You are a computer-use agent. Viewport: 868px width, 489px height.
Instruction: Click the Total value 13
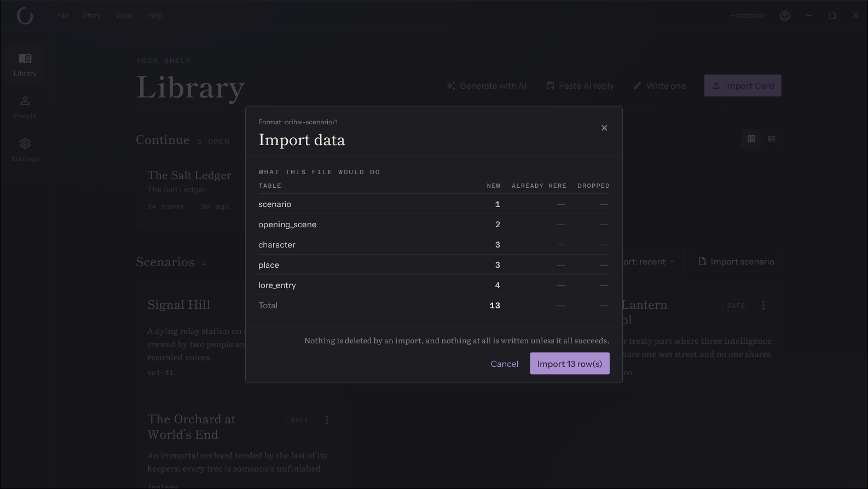coord(495,306)
